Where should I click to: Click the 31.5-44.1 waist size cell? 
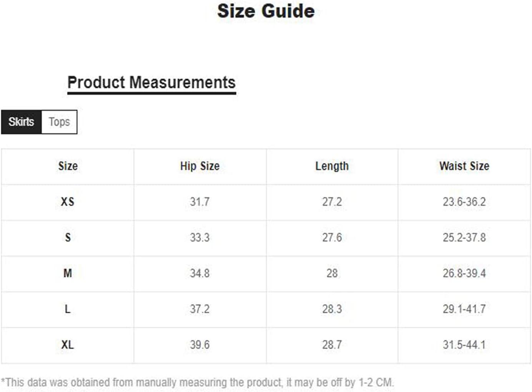pyautogui.click(x=464, y=345)
